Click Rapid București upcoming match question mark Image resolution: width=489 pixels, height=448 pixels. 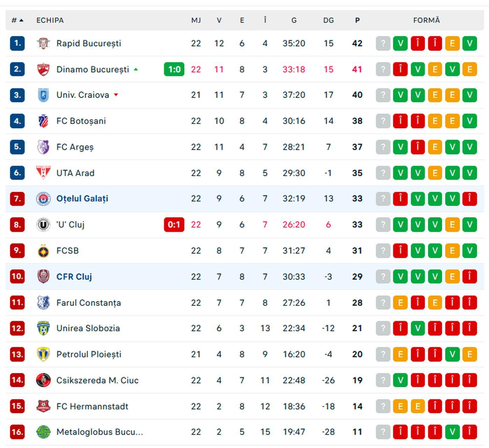pos(383,43)
